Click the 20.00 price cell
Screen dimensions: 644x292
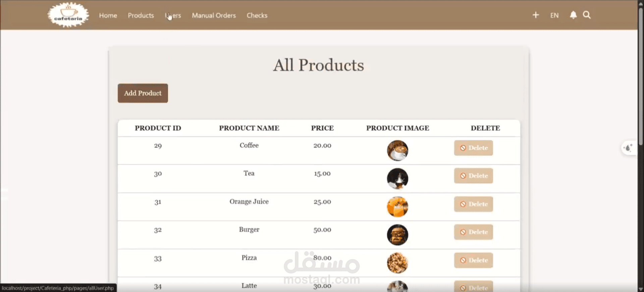[x=322, y=145]
